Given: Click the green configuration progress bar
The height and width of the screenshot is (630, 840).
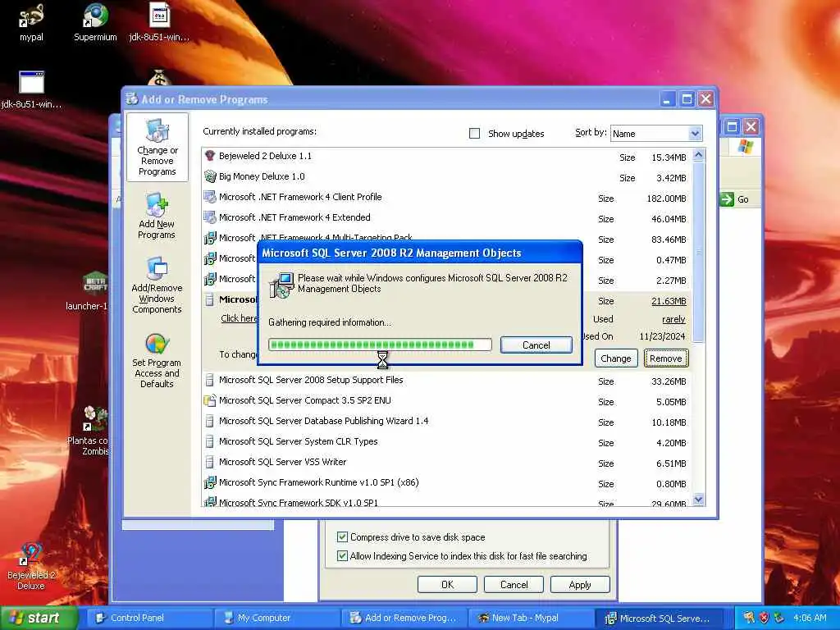Looking at the screenshot, I should [x=380, y=345].
